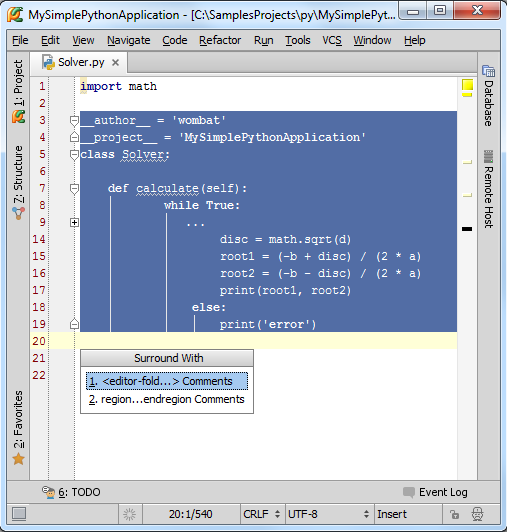Open the VCS menu
The height and width of the screenshot is (532, 507).
point(332,40)
